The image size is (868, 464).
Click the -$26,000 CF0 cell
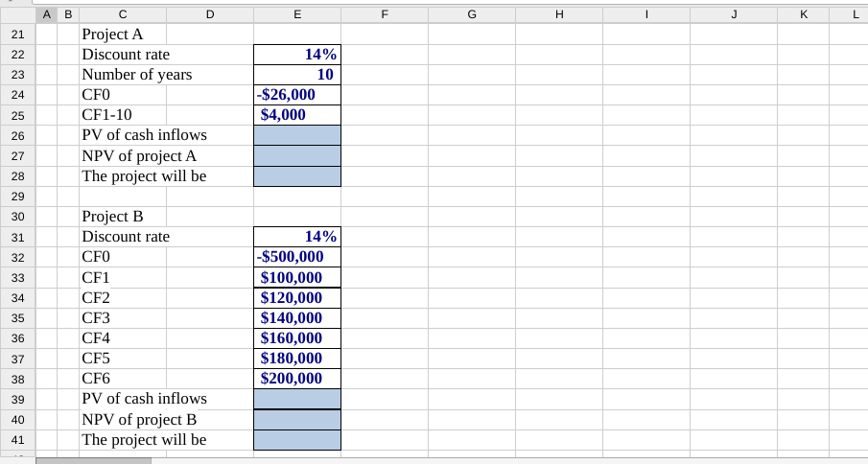(x=297, y=95)
